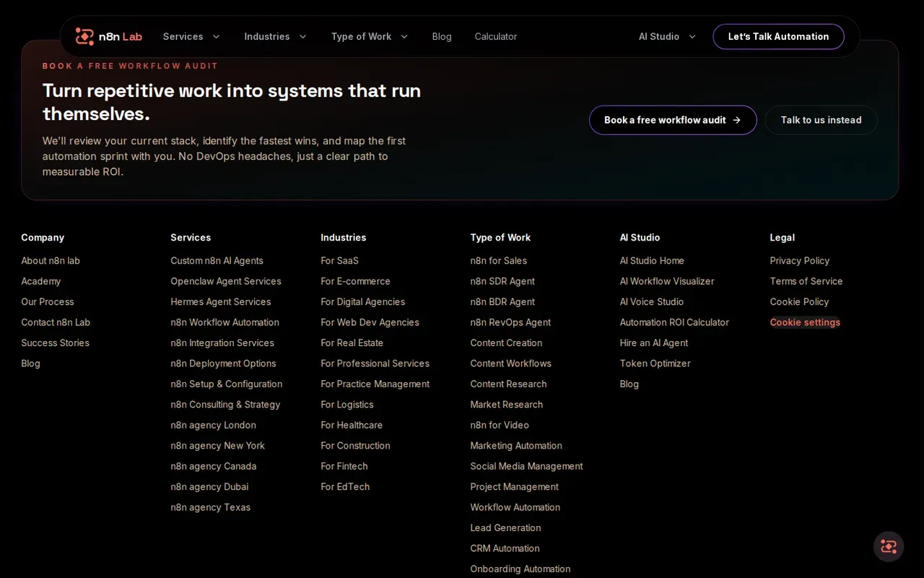The width and height of the screenshot is (924, 578).
Task: Click the arrow on Book a free workflow audit
Action: pos(736,120)
